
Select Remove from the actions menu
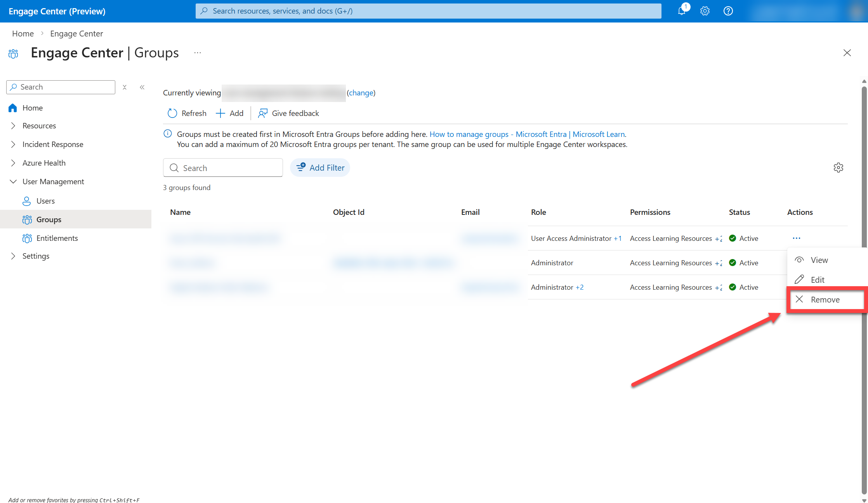(x=827, y=299)
